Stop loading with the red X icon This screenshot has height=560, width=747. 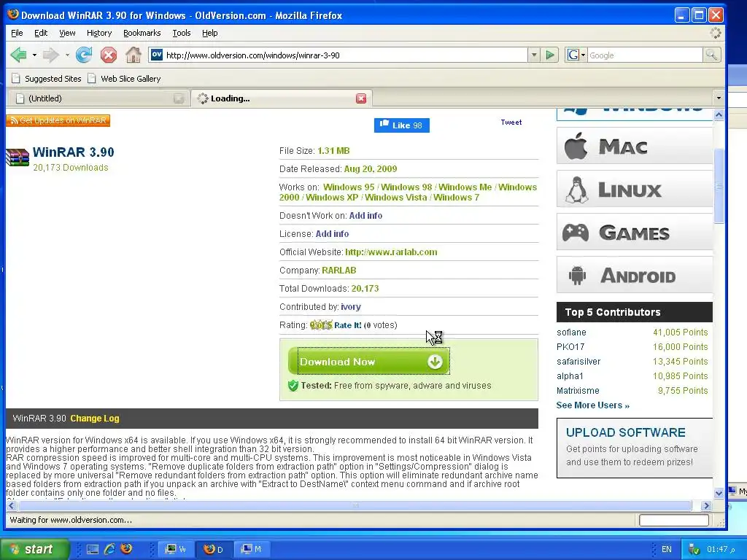109,55
